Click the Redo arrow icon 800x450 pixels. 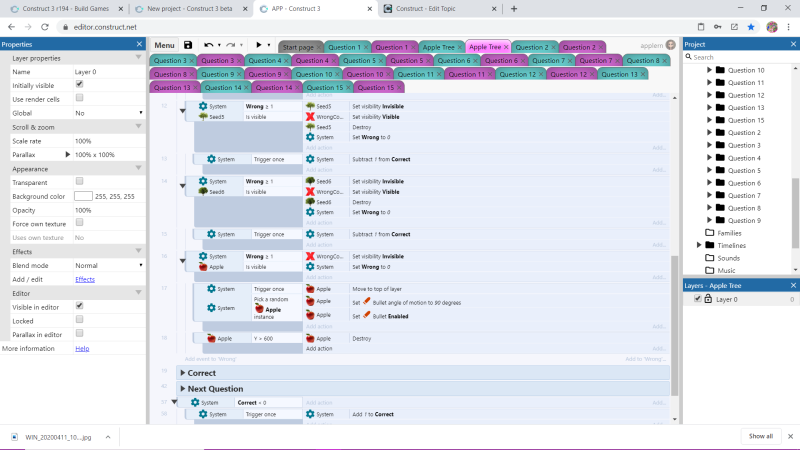[x=231, y=45]
